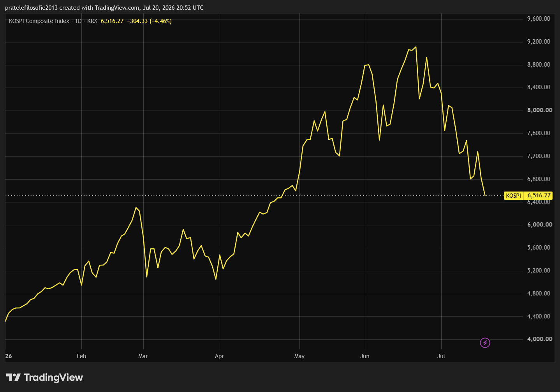Click the KOSPI Composite Index title
This screenshot has height=392, width=560.
(39, 21)
